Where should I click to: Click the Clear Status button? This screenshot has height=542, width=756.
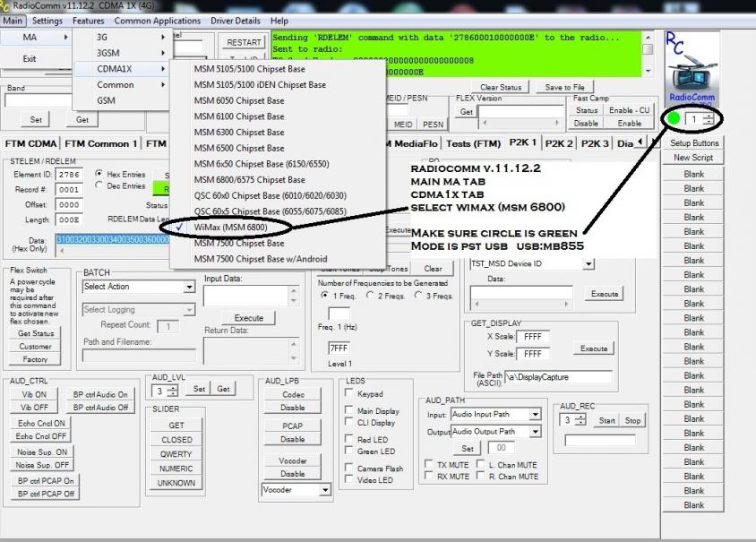pos(501,87)
